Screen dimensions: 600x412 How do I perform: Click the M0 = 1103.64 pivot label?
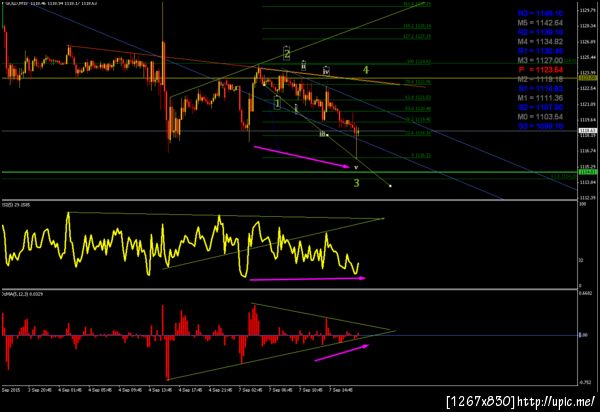(540, 117)
